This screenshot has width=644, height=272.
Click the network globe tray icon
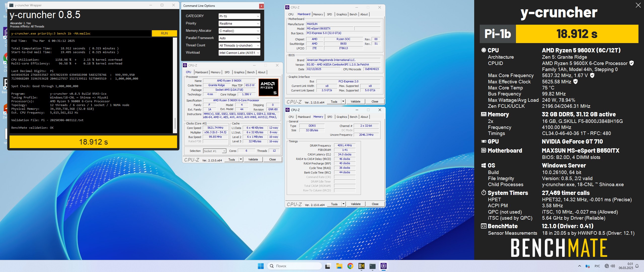tap(607, 266)
